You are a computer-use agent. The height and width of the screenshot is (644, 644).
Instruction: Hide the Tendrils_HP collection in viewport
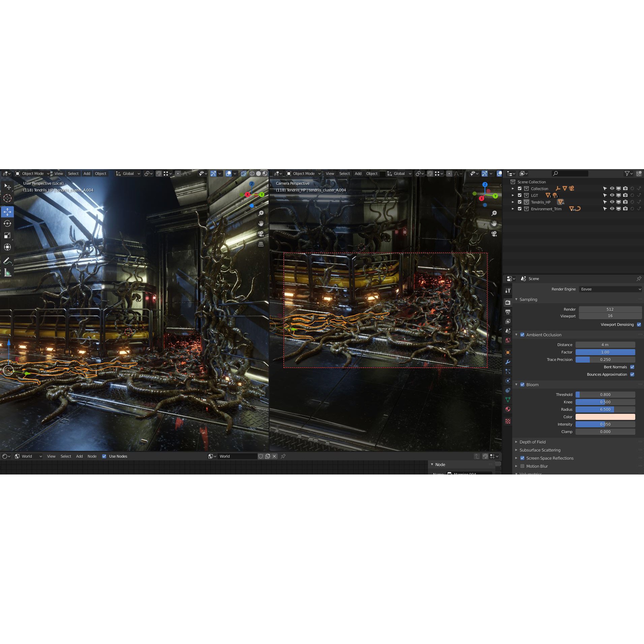tap(612, 202)
